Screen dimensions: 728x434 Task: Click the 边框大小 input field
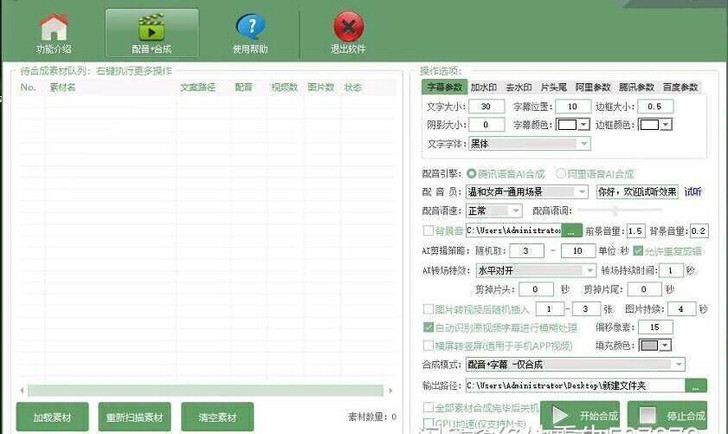coord(655,106)
